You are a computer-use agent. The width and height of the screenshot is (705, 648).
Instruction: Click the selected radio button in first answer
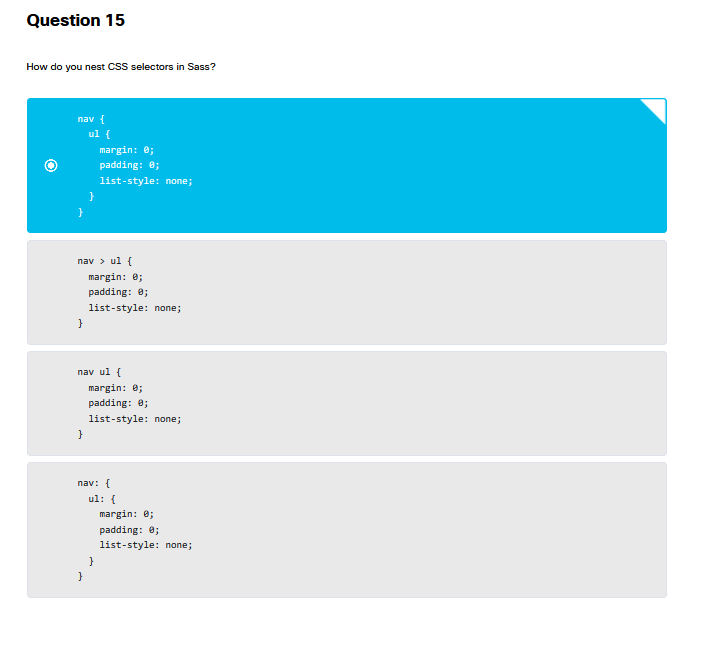pos(52,165)
